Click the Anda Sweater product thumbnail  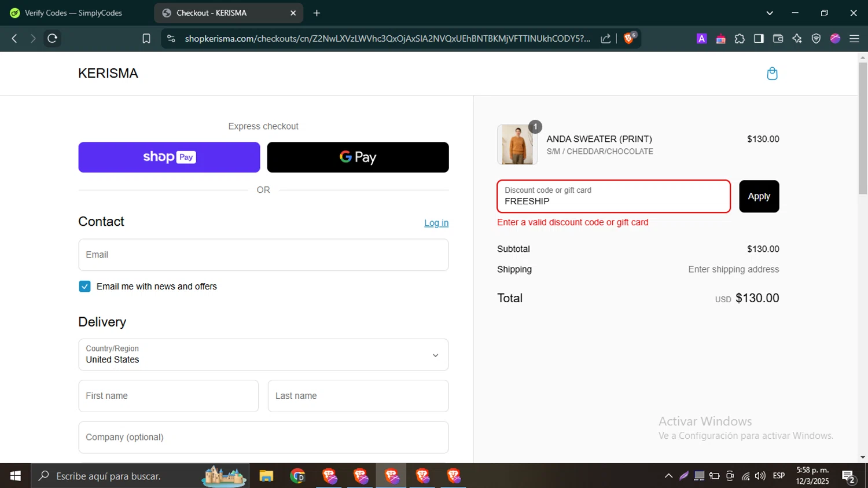[517, 145]
